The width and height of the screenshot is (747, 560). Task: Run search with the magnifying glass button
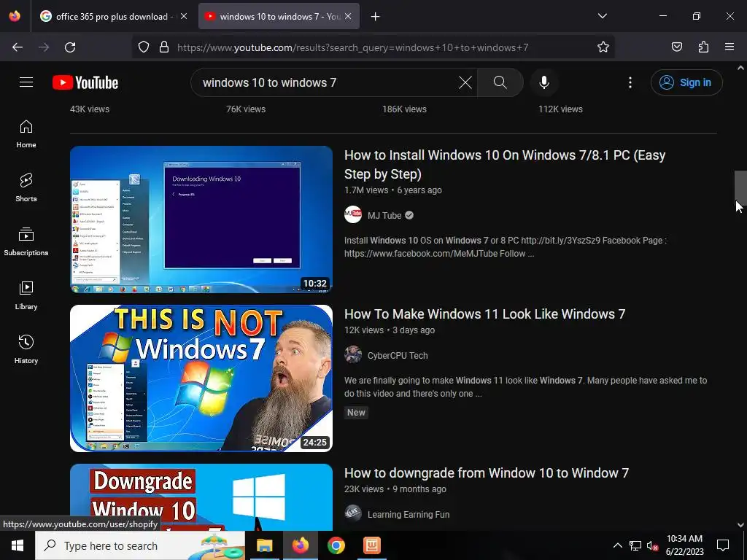500,82
